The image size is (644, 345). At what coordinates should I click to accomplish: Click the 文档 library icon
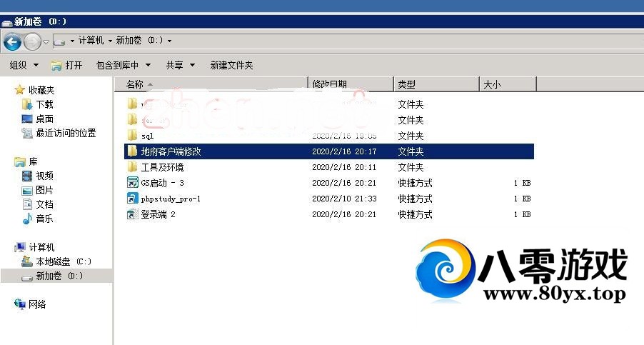pyautogui.click(x=27, y=204)
